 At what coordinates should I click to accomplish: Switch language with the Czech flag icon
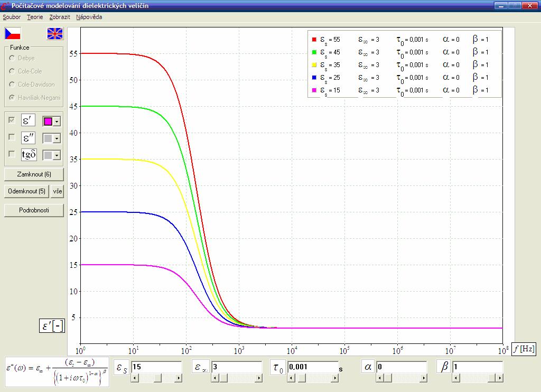(x=13, y=33)
